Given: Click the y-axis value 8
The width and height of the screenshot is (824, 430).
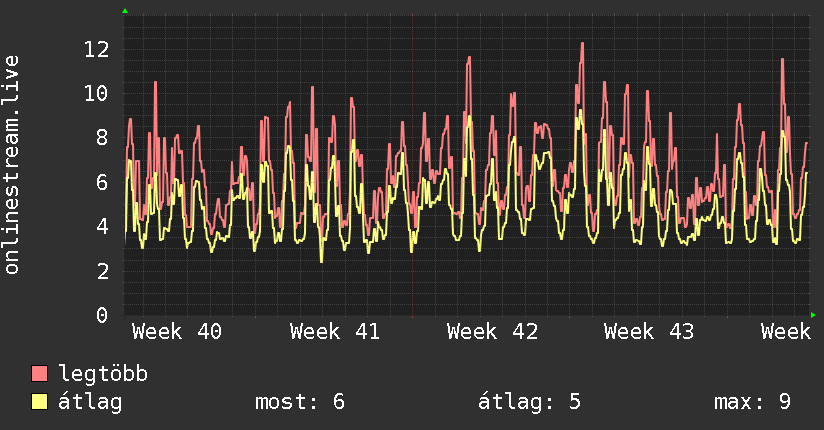Looking at the screenshot, I should pos(103,138).
